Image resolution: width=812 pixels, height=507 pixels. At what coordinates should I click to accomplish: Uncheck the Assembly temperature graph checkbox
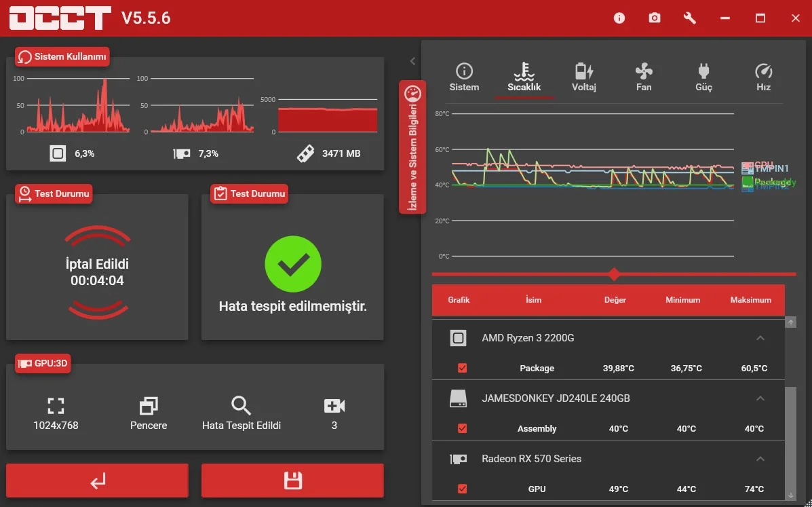pos(463,429)
